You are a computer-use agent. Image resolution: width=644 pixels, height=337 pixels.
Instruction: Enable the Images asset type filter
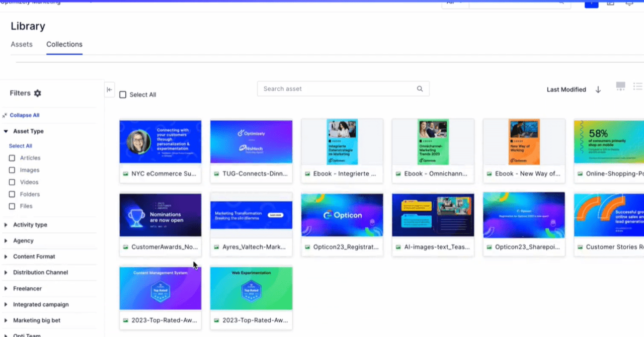click(x=12, y=170)
